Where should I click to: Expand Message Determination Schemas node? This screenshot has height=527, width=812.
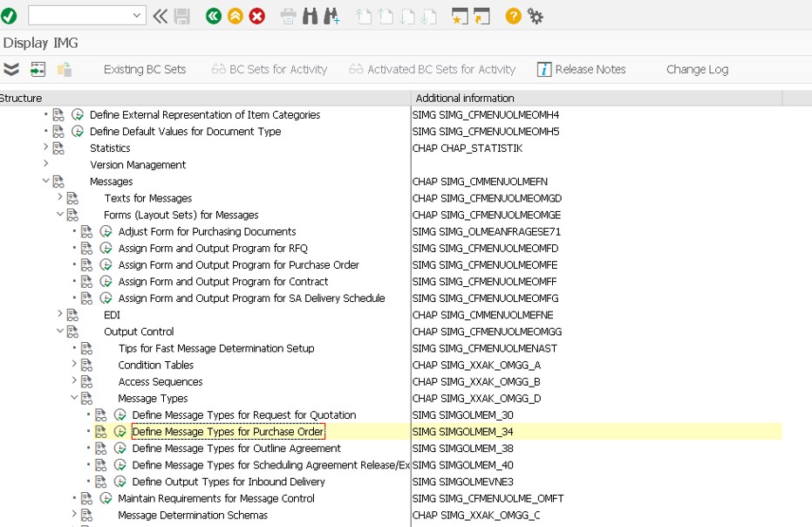tap(74, 514)
